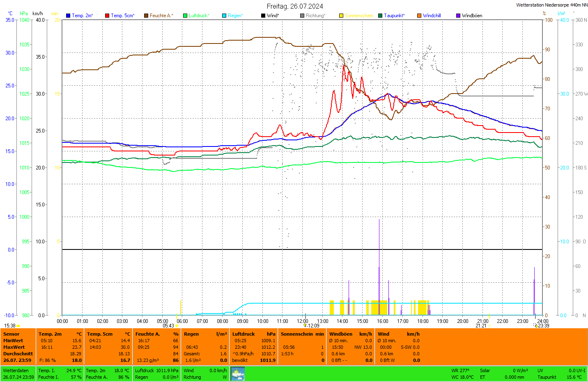Click the red Temp. 5cm legend square
588x382 pixels.
tap(107, 16)
